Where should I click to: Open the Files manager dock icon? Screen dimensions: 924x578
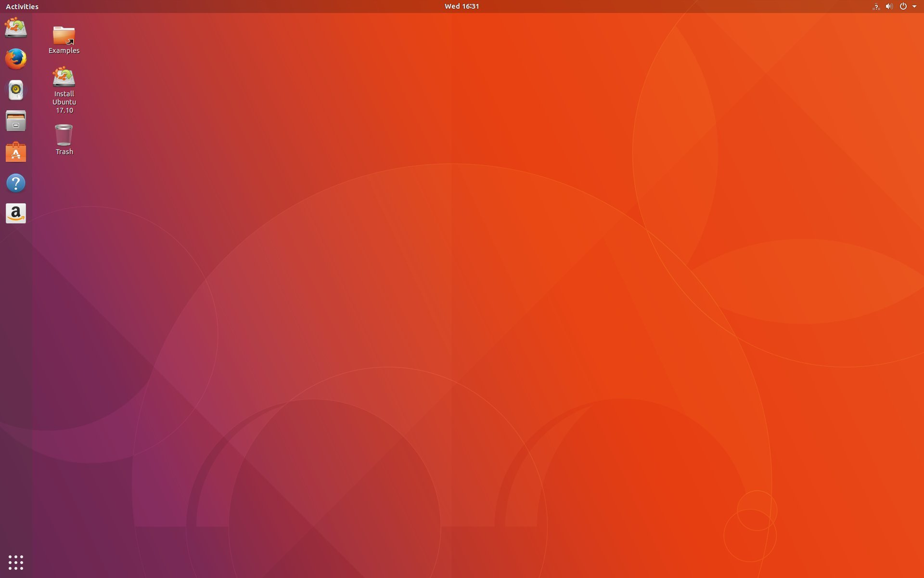pyautogui.click(x=16, y=121)
